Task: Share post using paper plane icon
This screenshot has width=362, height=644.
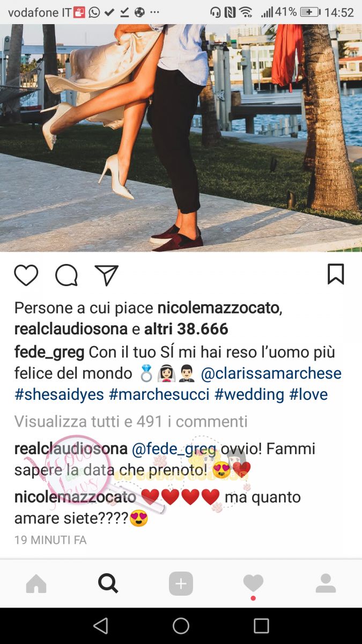Action: tap(106, 275)
